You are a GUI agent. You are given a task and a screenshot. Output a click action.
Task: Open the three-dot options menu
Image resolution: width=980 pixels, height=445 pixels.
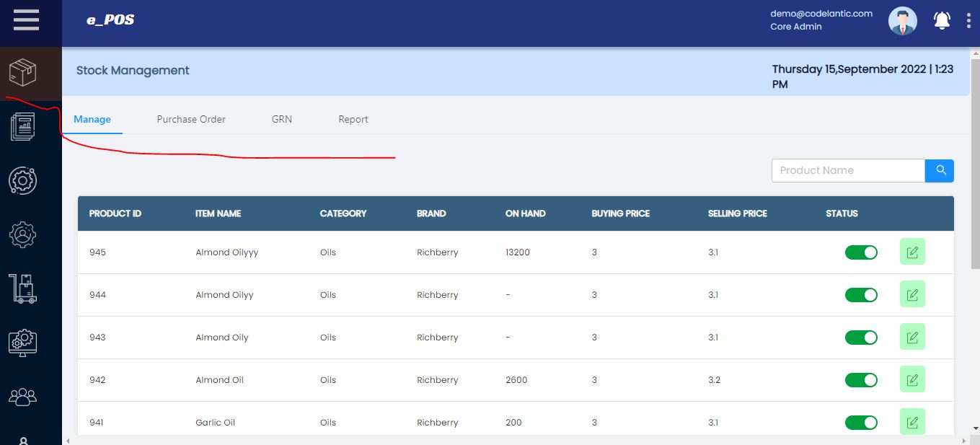click(968, 20)
